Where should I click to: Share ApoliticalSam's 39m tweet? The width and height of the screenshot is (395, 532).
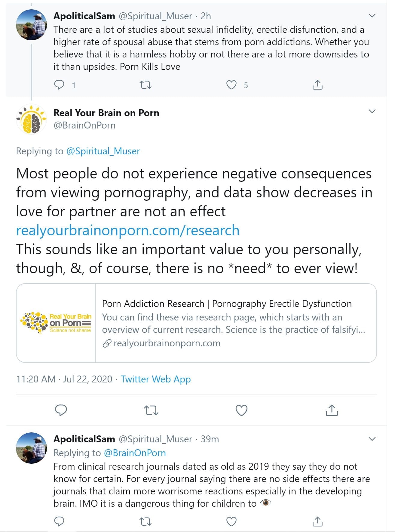point(317,521)
